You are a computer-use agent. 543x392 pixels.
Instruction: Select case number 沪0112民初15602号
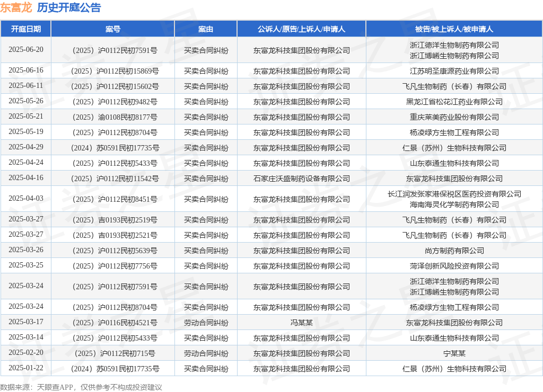[x=115, y=86]
